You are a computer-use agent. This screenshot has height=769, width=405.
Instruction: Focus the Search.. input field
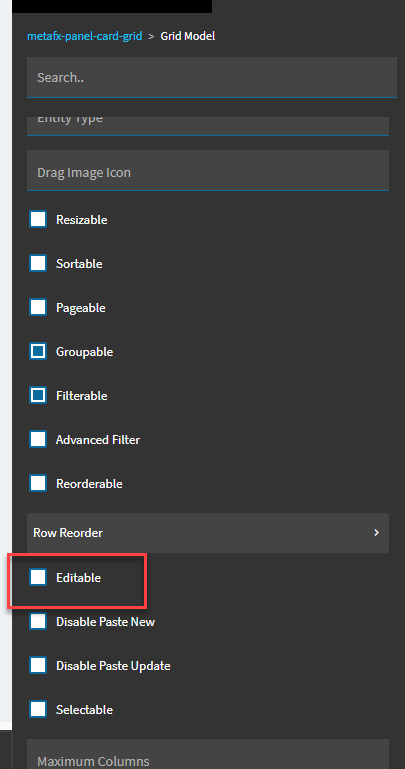point(211,77)
